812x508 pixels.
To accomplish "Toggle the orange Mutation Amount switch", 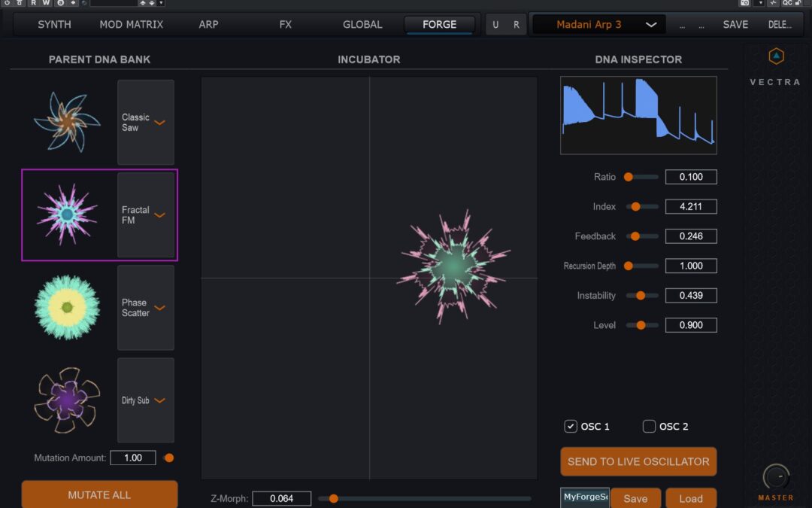I will click(x=168, y=458).
